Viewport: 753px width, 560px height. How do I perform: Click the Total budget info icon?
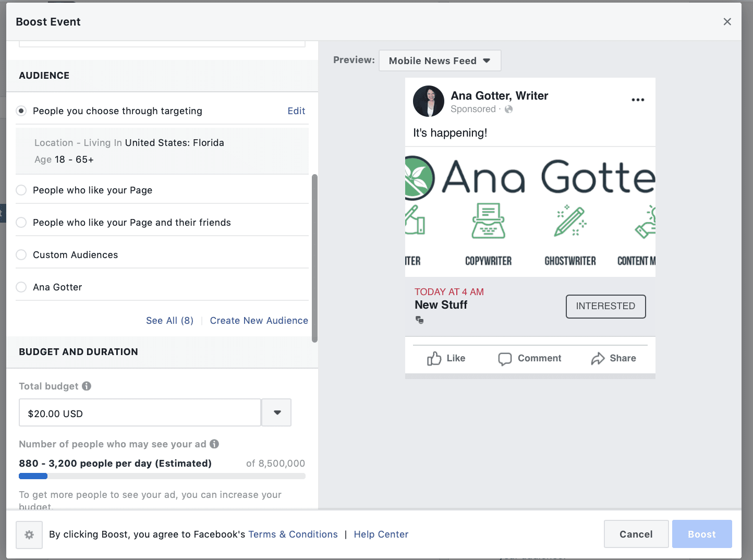(87, 386)
